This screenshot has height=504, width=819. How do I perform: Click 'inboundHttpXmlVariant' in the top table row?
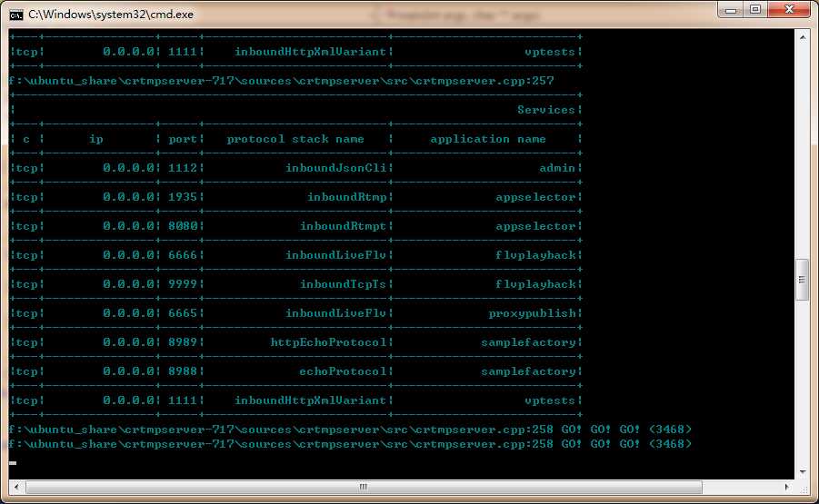click(x=310, y=52)
